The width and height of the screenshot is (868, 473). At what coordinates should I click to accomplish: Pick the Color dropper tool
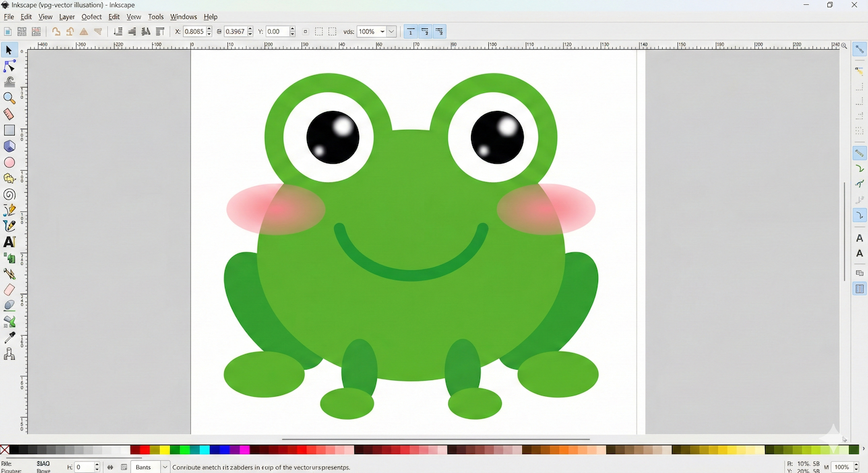click(9, 338)
